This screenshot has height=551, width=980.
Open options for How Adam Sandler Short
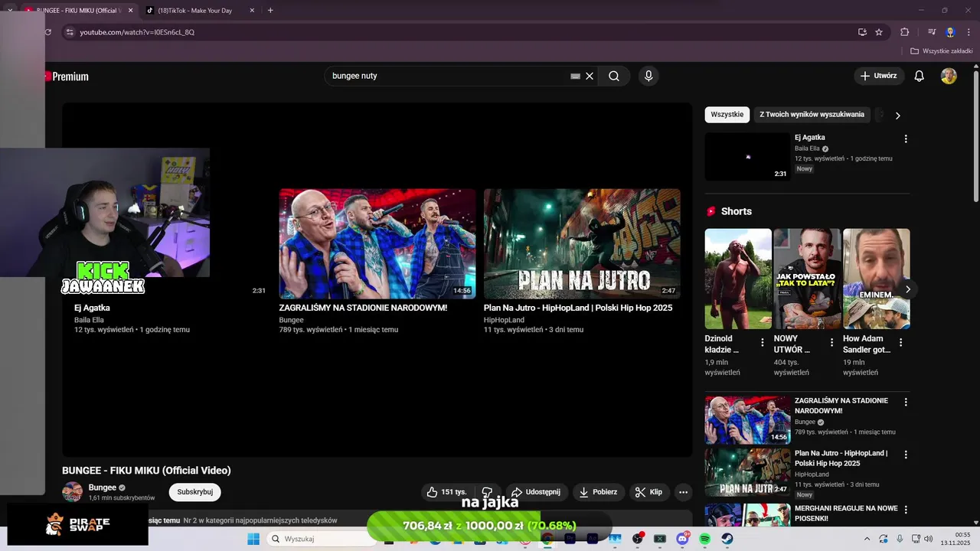pos(900,343)
